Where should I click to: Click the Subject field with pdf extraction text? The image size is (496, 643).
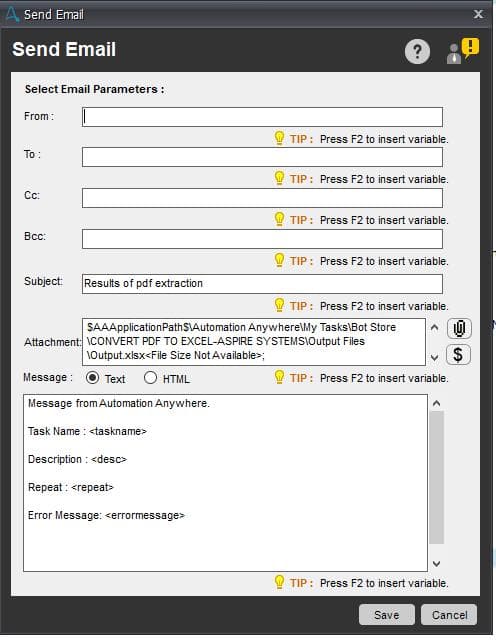262,284
